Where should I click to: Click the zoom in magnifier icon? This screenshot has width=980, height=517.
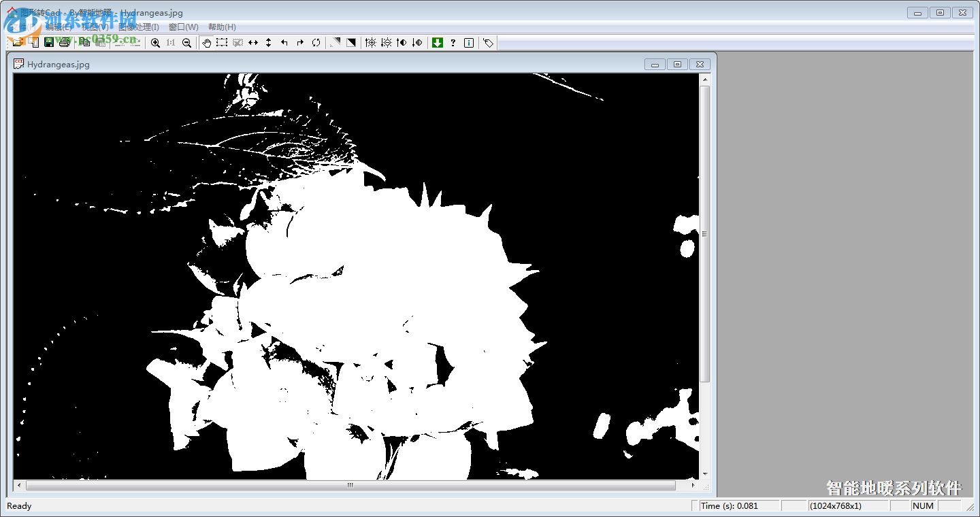(155, 43)
